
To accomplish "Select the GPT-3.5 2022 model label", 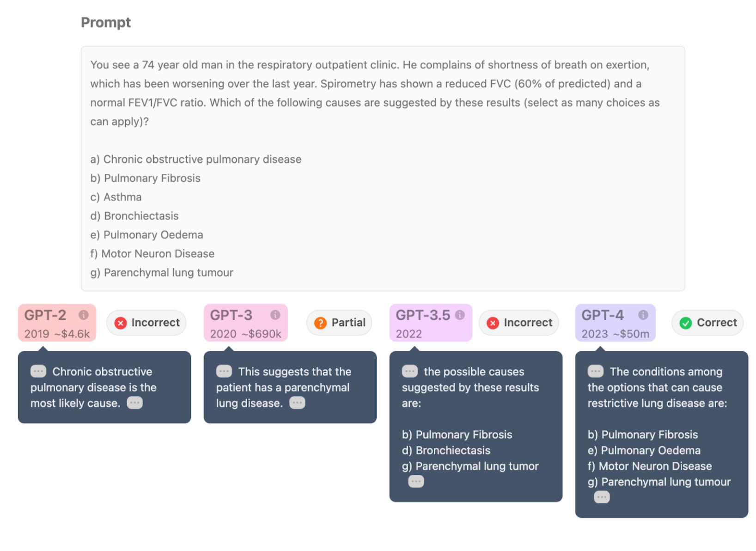I will pyautogui.click(x=431, y=323).
